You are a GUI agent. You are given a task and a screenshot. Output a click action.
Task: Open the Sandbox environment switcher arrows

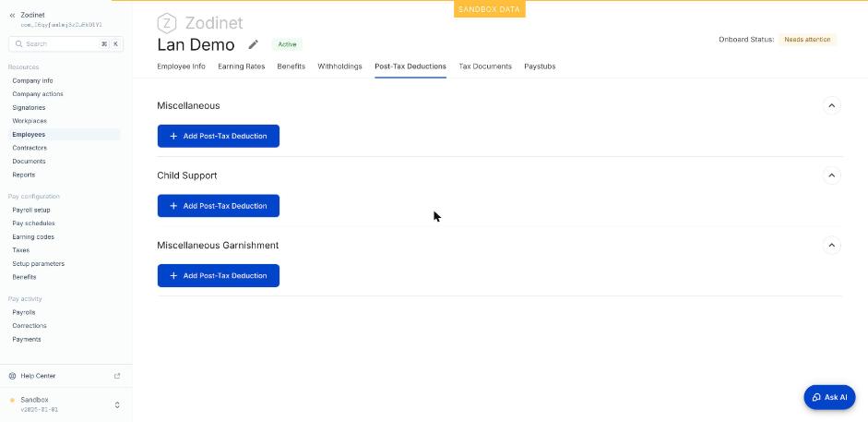click(117, 404)
